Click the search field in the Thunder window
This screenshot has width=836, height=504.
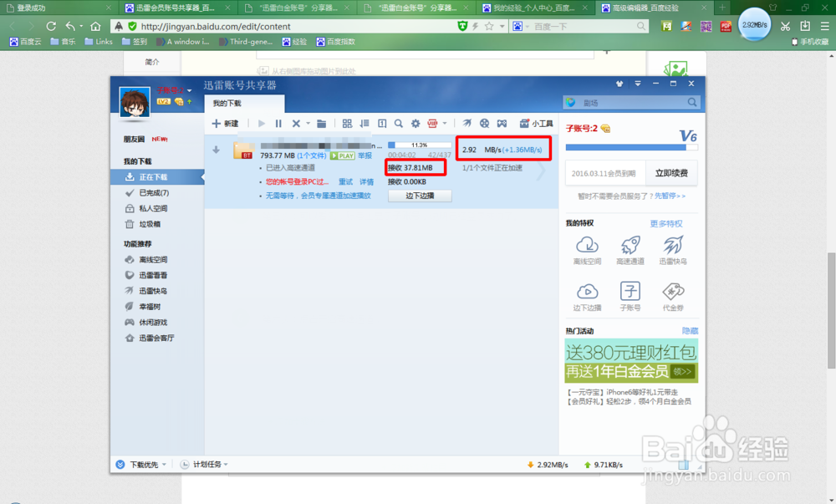point(631,102)
